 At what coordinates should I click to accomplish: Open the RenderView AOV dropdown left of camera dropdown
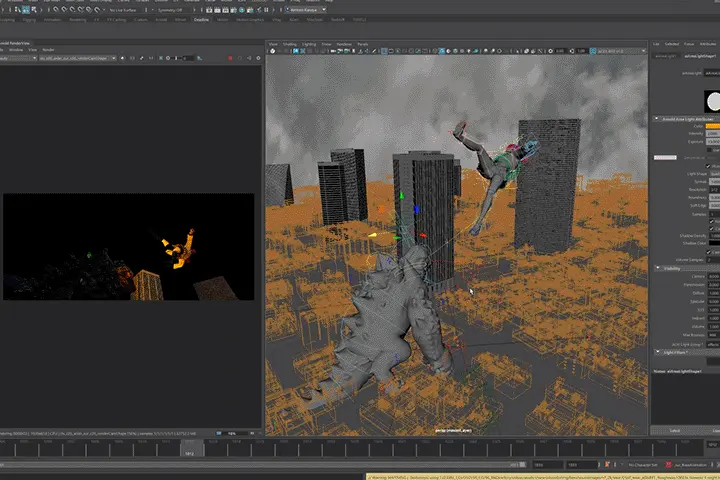click(x=18, y=58)
